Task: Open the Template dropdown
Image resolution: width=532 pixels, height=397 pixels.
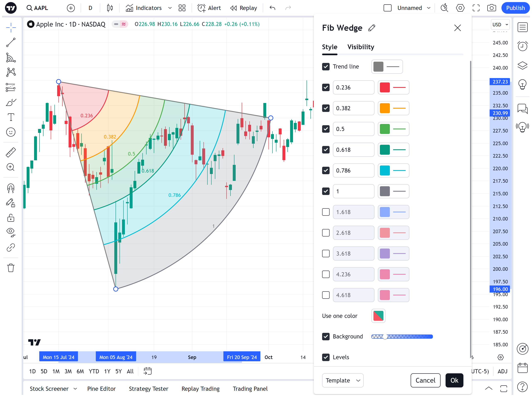Action: [x=342, y=380]
